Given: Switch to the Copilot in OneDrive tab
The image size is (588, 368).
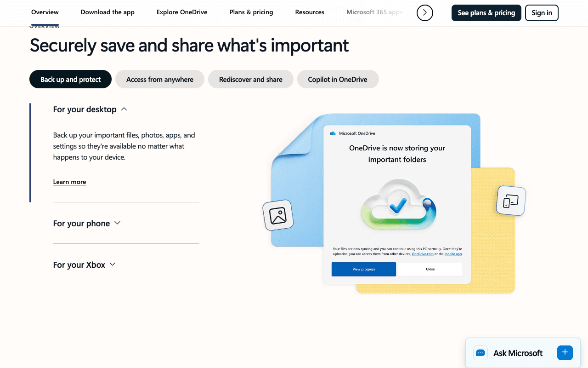Looking at the screenshot, I should (338, 79).
